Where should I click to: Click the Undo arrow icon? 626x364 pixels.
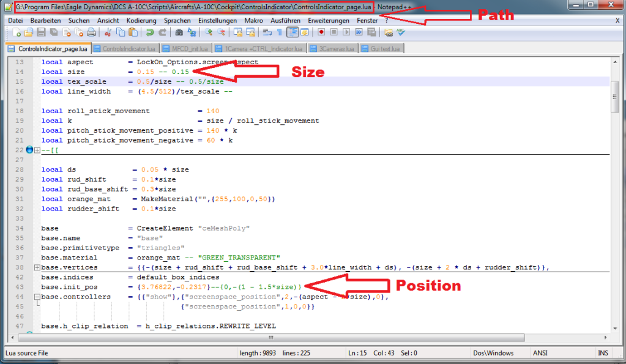150,32
